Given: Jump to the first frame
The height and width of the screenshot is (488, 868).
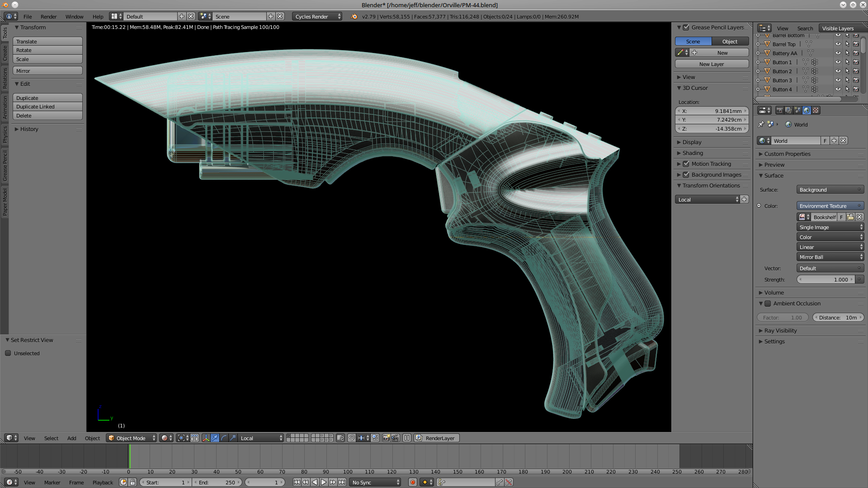Looking at the screenshot, I should coord(297,482).
